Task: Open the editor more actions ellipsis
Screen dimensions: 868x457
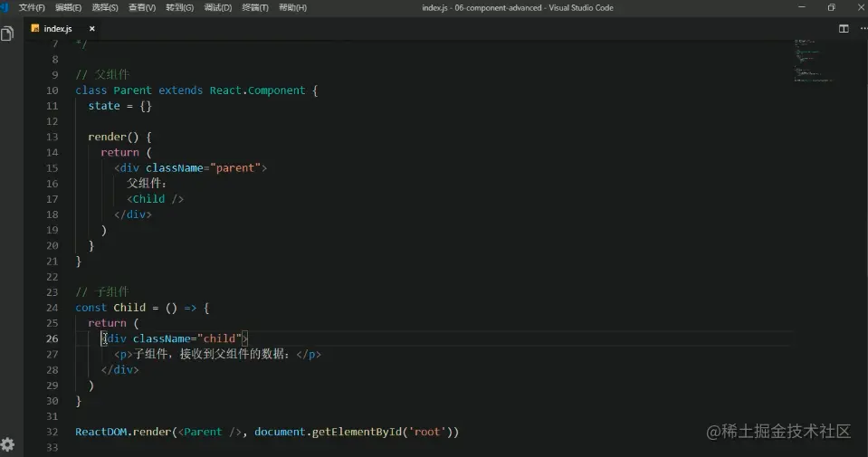Action: [x=863, y=29]
